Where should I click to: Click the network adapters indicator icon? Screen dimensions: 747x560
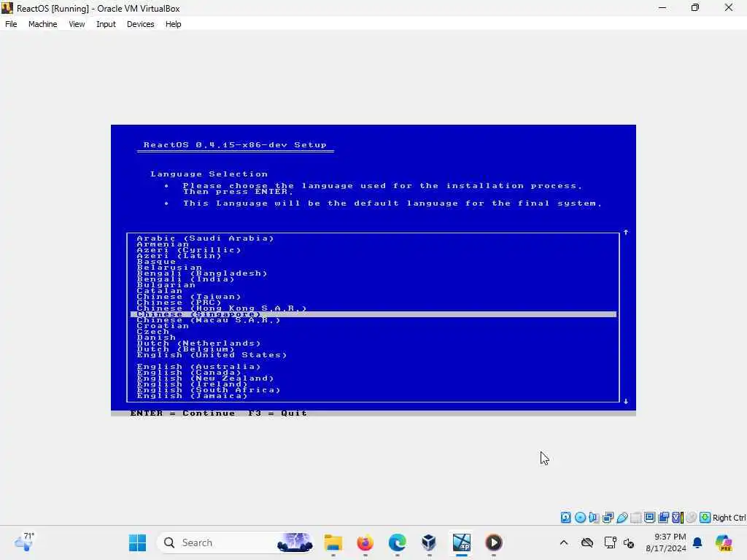pyautogui.click(x=608, y=518)
